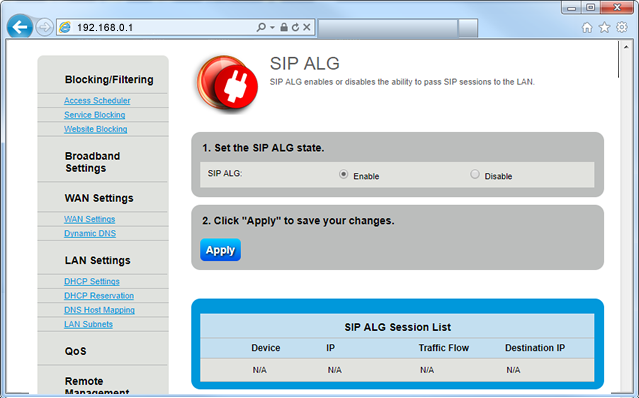Open the DNS Host Mapping link
The width and height of the screenshot is (639, 398).
99,310
